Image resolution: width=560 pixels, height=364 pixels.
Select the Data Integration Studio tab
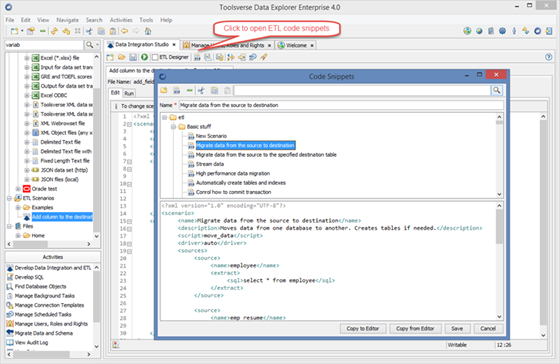(141, 45)
